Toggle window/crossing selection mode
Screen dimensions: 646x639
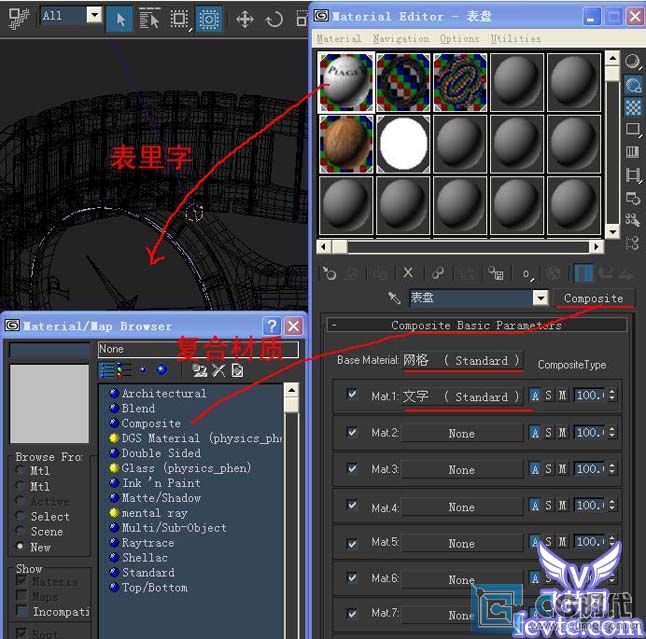pos(209,19)
